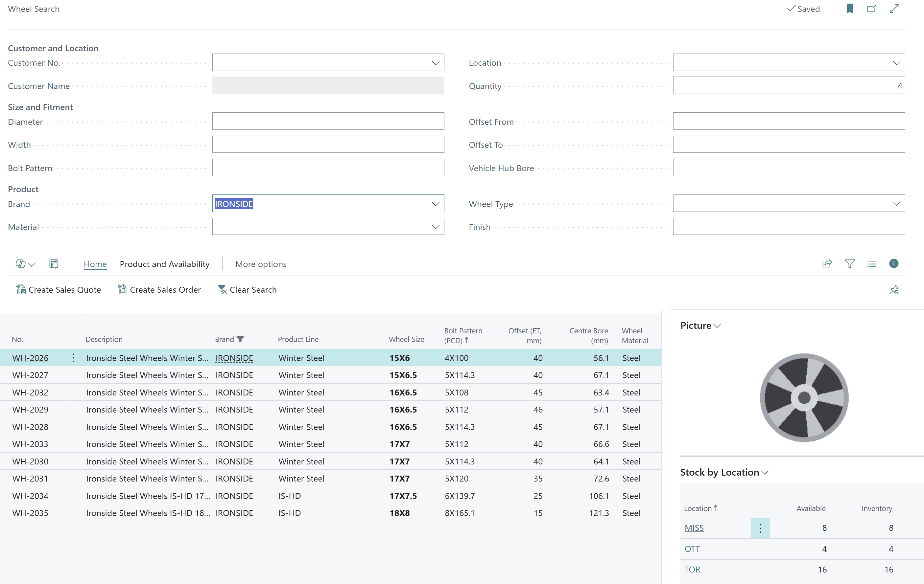Sort by Centre Bore column header
This screenshot has width=924, height=584.
(x=589, y=336)
